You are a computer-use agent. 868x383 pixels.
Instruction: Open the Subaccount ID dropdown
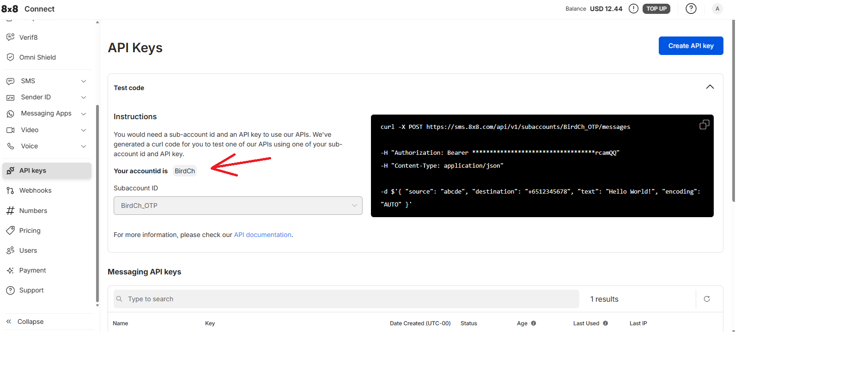(238, 206)
